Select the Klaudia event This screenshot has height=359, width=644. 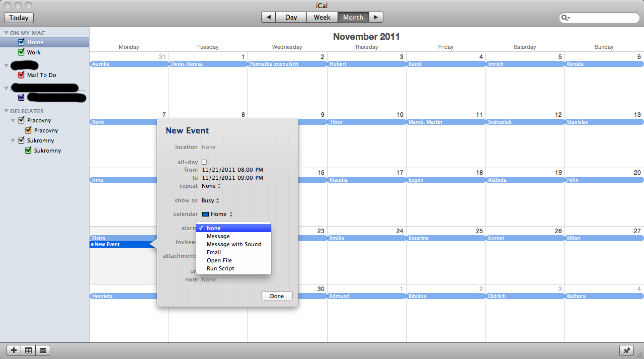pos(367,180)
